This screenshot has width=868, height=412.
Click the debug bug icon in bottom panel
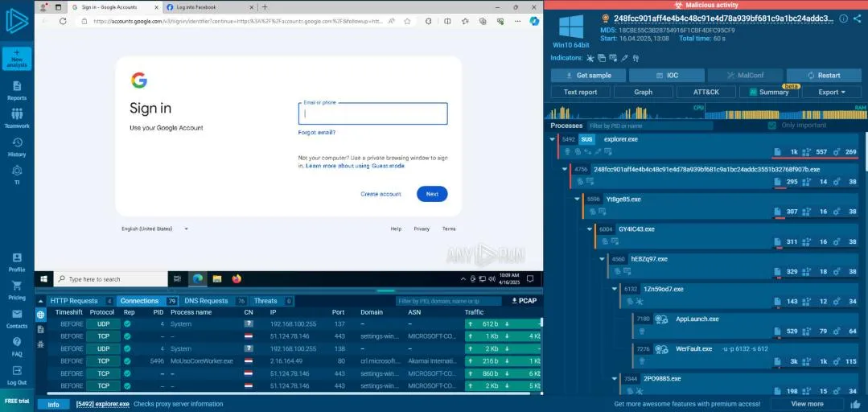(40, 344)
